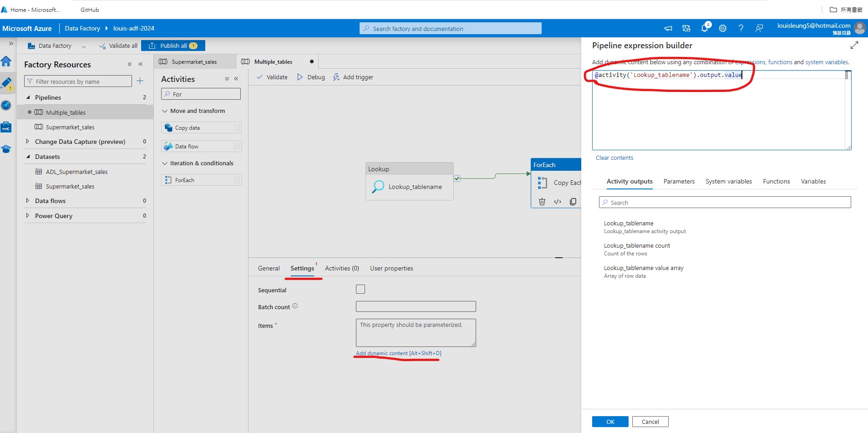Open the Learning center graduation cap icon

tap(7, 149)
